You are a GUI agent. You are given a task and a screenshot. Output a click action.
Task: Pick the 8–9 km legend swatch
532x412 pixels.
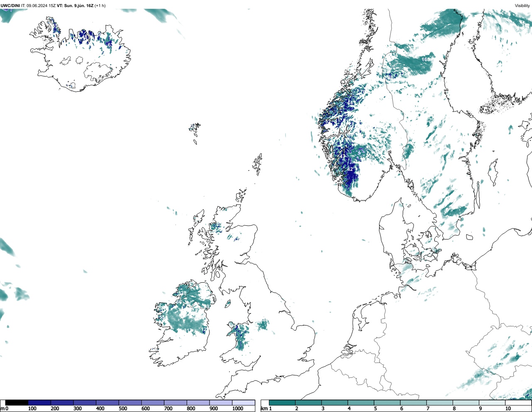pyautogui.click(x=465, y=402)
